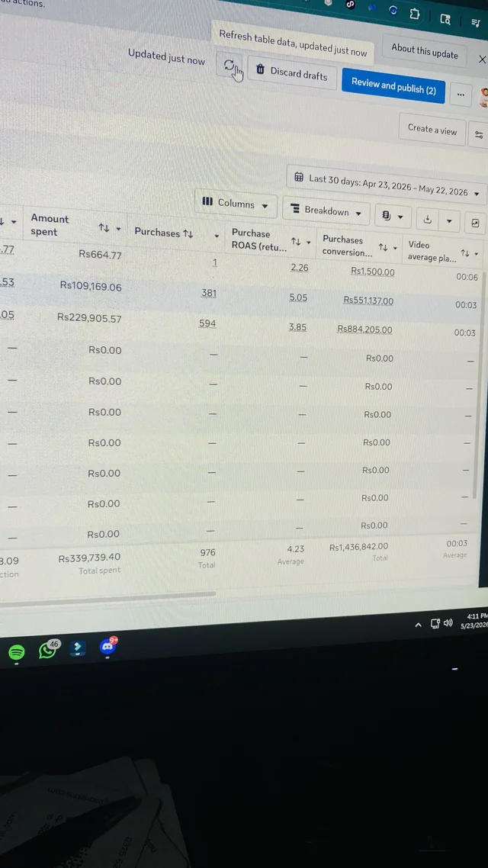Screen dimensions: 488x868
Task: Click the browser tab search icon
Action: pos(445,19)
